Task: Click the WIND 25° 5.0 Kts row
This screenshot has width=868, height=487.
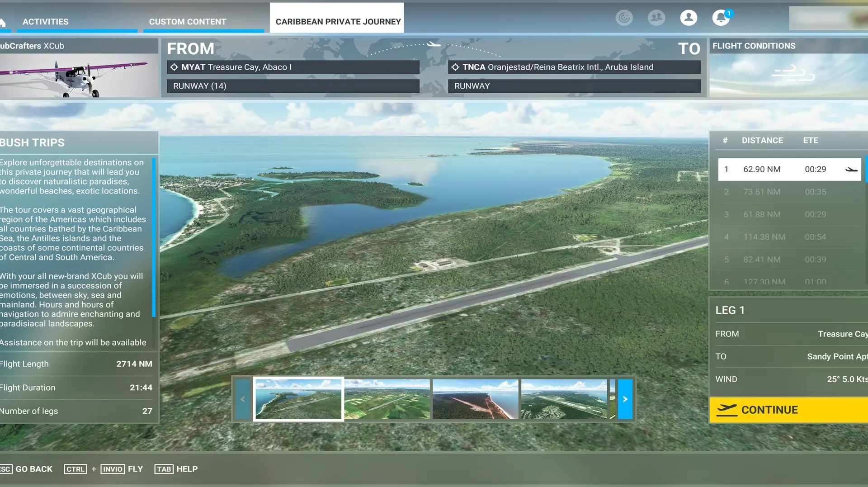Action: coord(791,379)
